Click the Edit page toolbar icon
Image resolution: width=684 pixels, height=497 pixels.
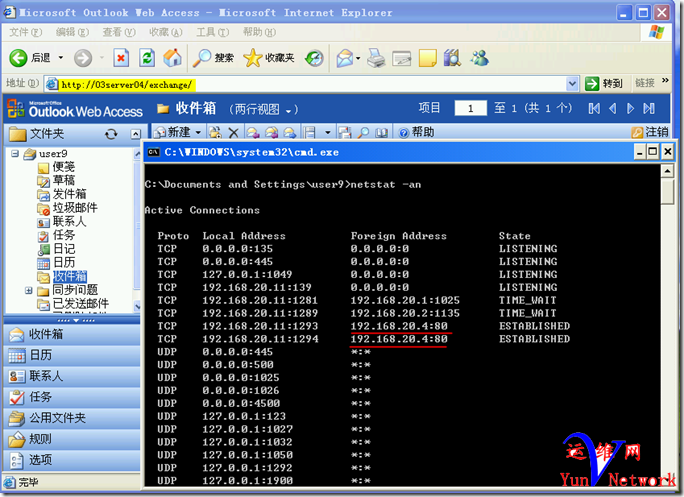[401, 58]
